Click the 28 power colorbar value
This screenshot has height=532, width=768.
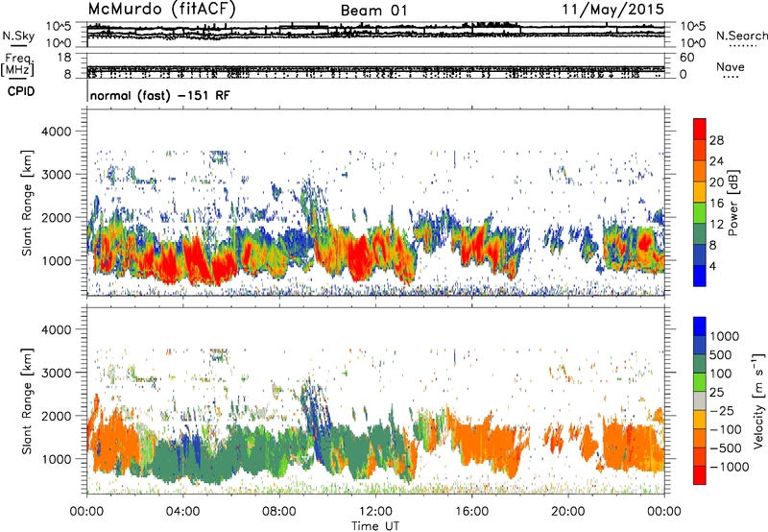point(716,140)
